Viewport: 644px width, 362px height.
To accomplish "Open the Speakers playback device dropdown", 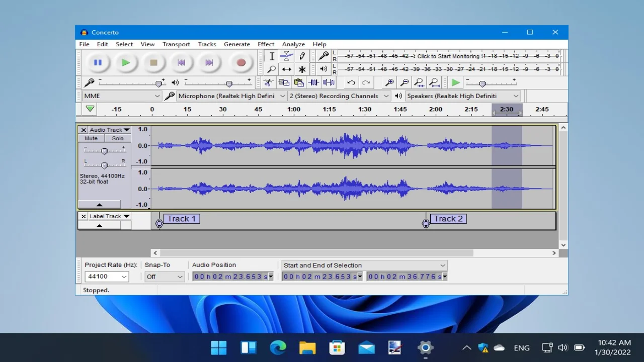I will [463, 96].
